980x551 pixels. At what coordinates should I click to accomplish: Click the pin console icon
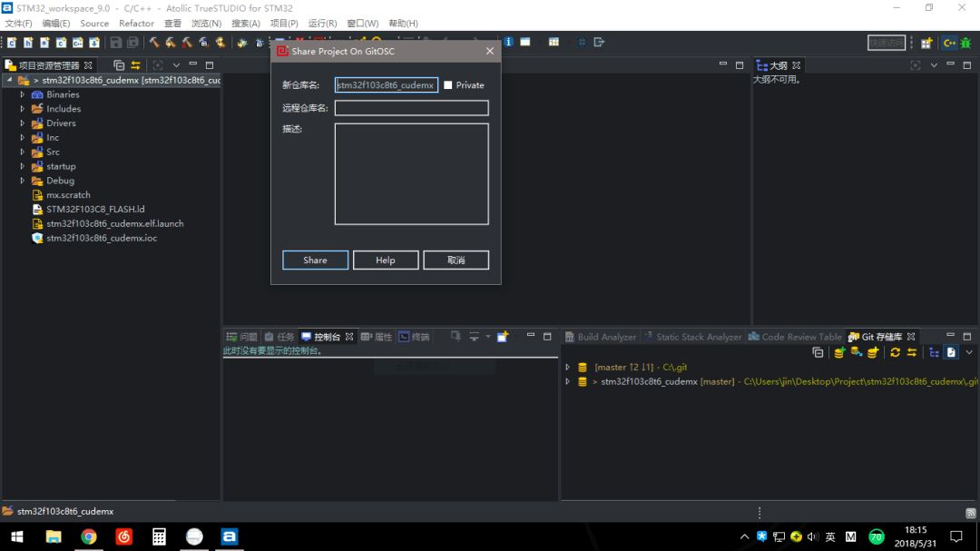pos(456,337)
